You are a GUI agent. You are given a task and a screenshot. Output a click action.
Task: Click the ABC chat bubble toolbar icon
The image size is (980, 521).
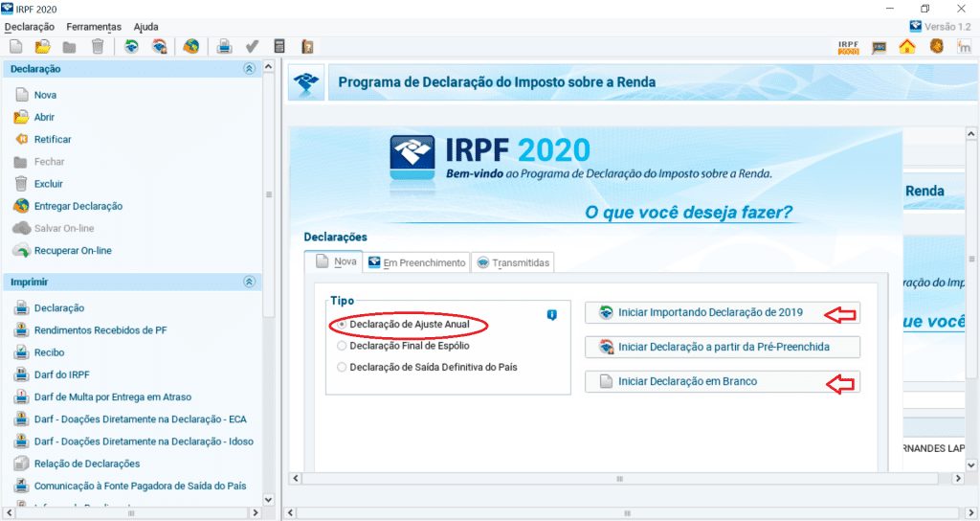click(x=880, y=48)
